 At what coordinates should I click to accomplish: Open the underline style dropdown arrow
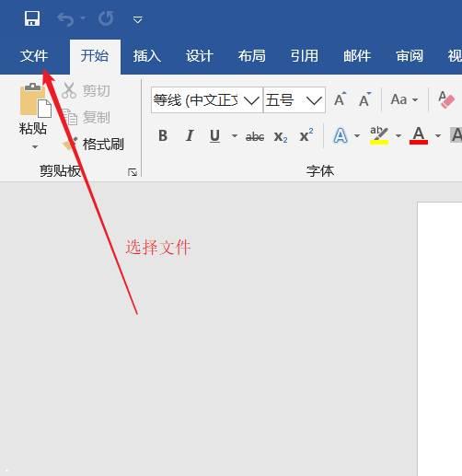click(235, 135)
